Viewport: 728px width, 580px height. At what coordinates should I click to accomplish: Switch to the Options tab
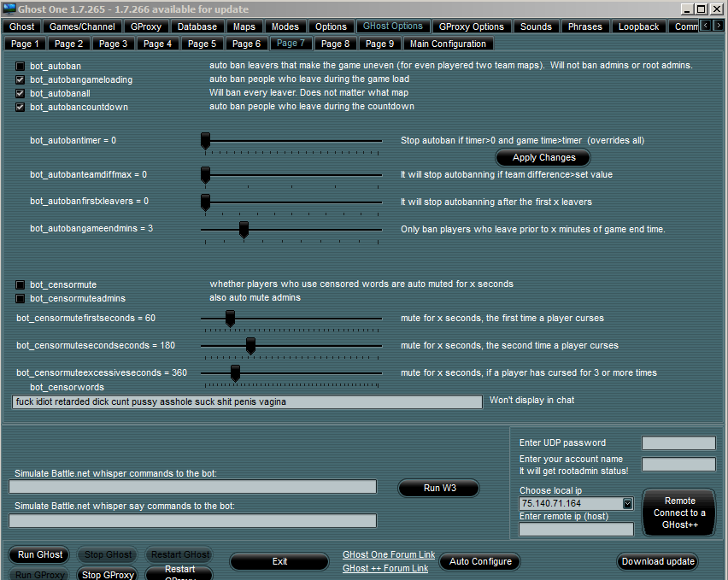click(331, 26)
